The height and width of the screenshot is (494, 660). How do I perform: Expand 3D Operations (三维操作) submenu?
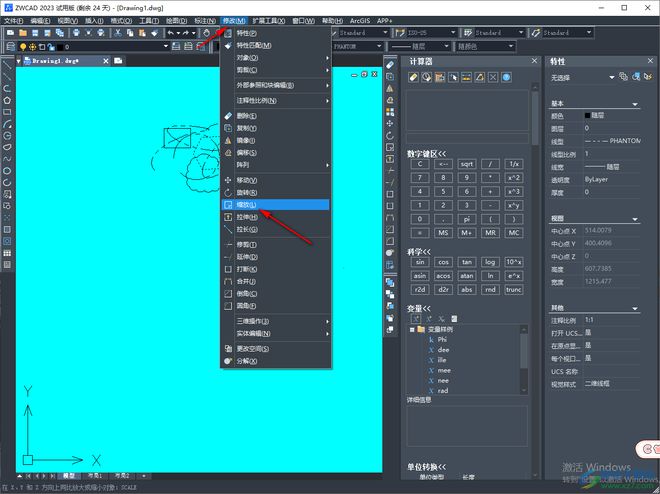[275, 321]
